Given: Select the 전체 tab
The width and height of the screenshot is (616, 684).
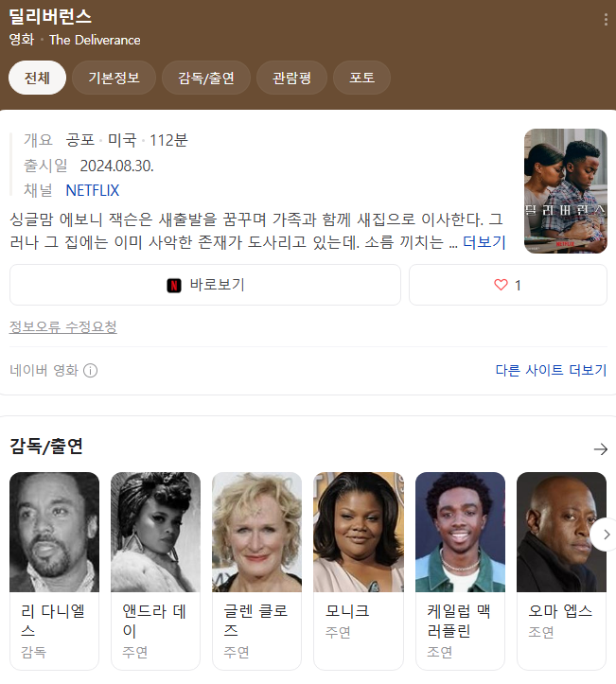Looking at the screenshot, I should (x=37, y=78).
